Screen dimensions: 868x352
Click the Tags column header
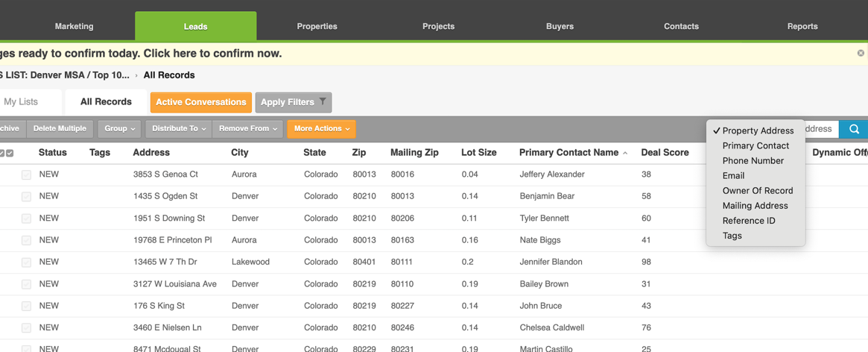[100, 152]
